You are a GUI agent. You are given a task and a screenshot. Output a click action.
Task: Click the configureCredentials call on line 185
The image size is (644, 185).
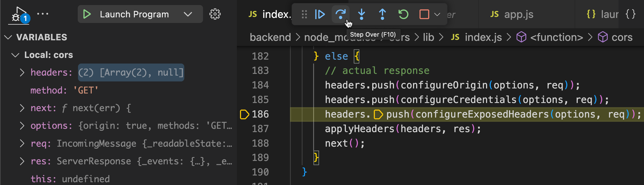[x=459, y=100]
